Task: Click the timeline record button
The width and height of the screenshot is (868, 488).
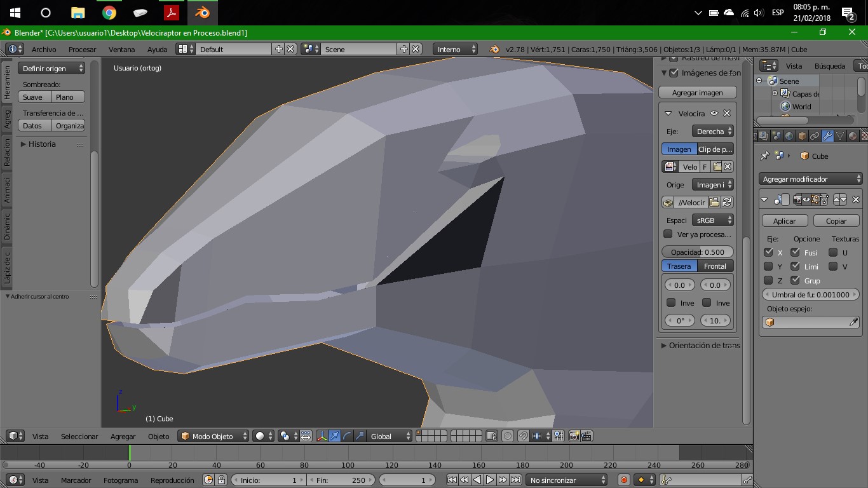Action: click(x=624, y=480)
